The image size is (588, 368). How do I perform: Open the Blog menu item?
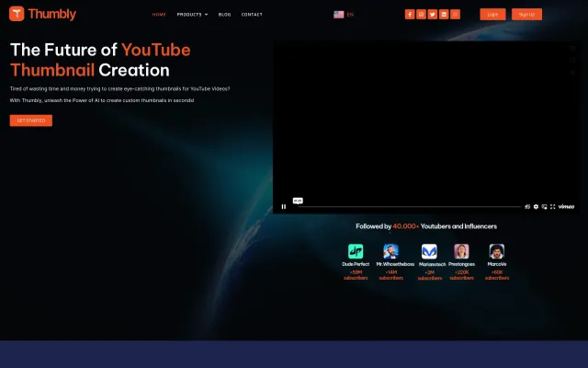(224, 15)
